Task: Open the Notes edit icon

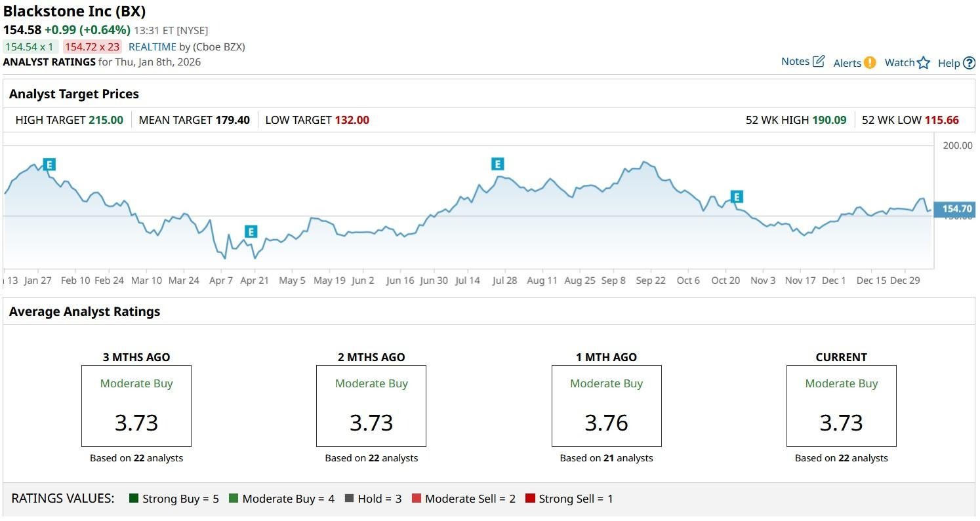Action: pos(818,62)
